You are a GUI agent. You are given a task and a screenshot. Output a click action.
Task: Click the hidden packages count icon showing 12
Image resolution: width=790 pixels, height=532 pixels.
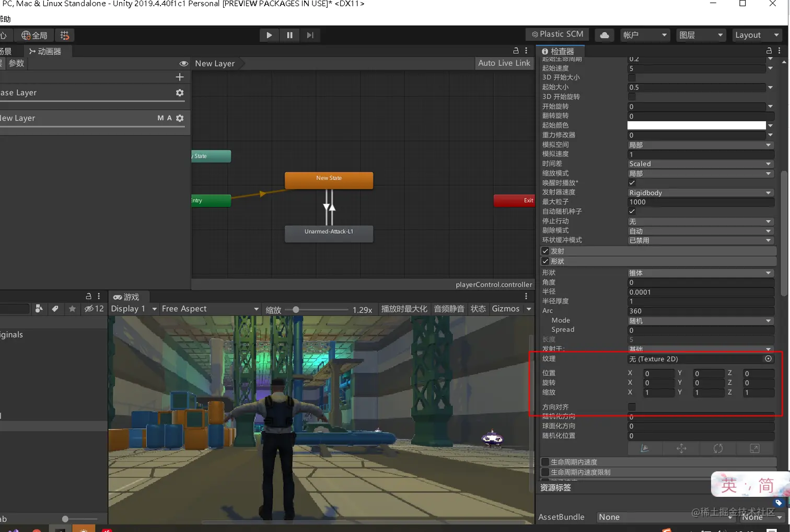coord(94,309)
